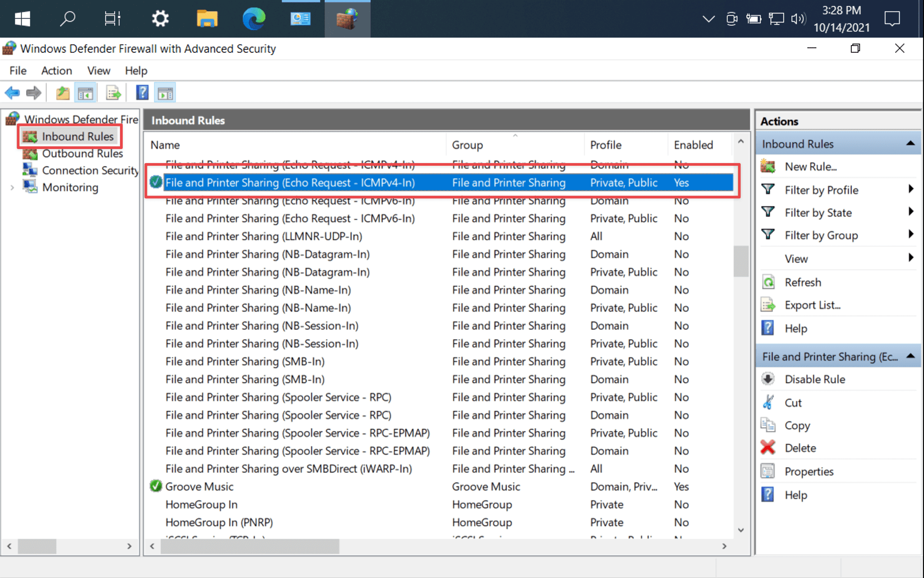Click the Forward arrow toolbar icon
924x578 pixels.
[34, 93]
